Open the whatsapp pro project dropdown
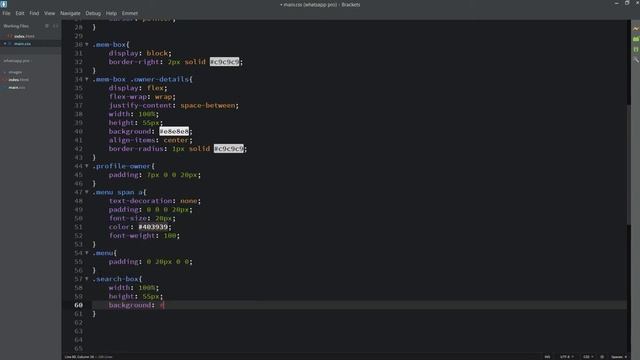Screen dimensions: 640x360 click(17, 61)
